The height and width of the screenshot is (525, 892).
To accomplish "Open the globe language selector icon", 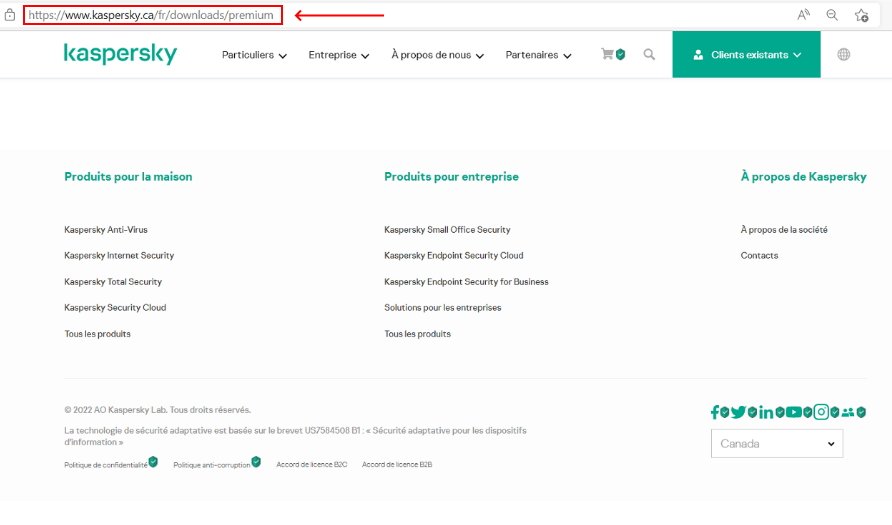I will pos(844,55).
